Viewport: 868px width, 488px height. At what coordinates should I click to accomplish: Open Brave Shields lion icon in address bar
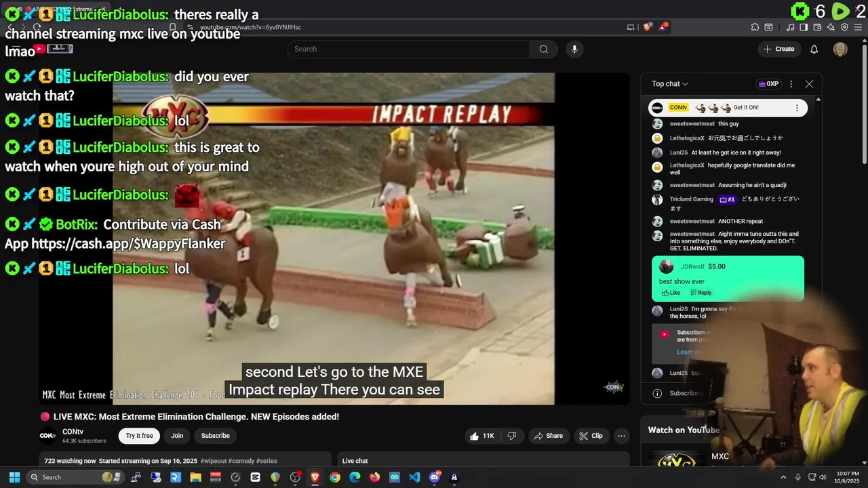click(648, 27)
